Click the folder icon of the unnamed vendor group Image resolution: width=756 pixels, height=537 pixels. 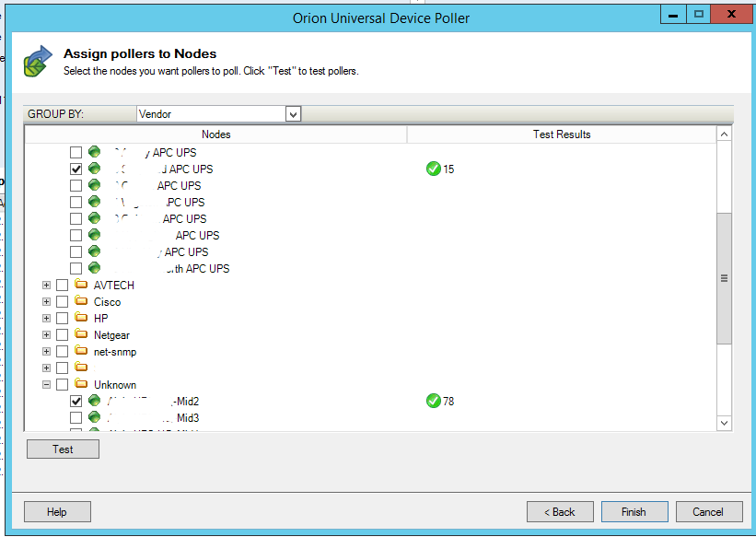pyautogui.click(x=81, y=368)
